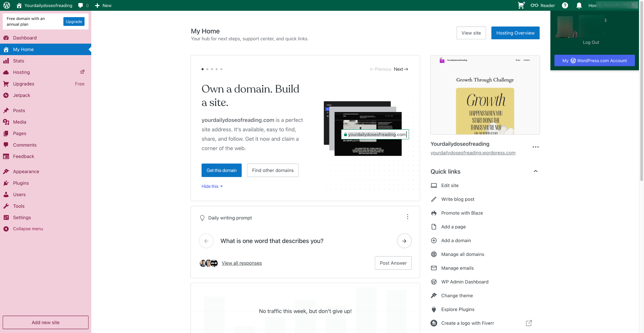
Task: Click the WordPress logo in admin bar
Action: point(7,5)
